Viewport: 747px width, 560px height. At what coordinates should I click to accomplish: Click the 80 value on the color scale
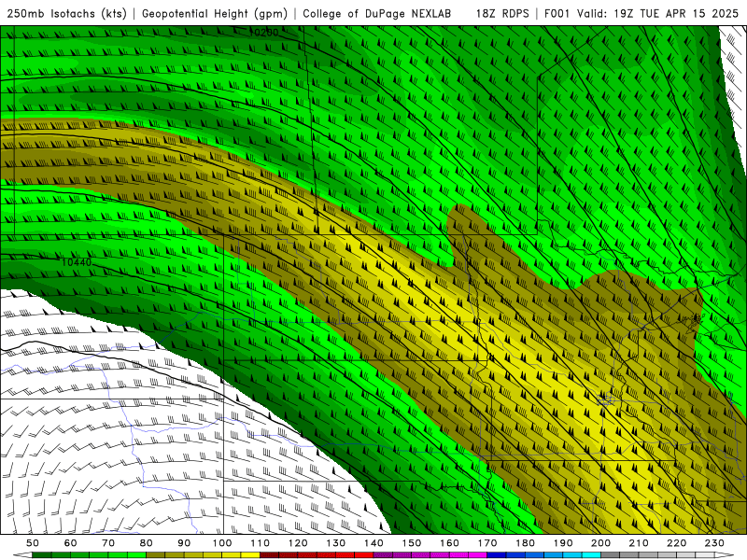pyautogui.click(x=147, y=543)
